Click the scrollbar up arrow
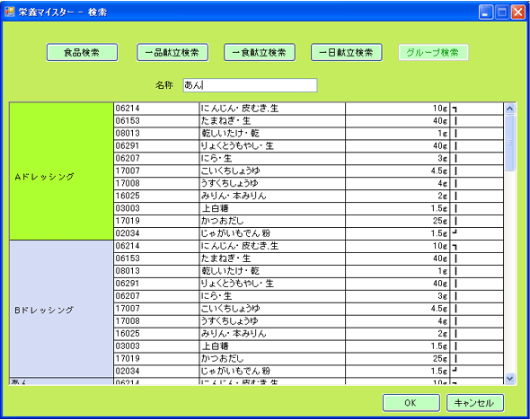The height and width of the screenshot is (420, 530). 509,109
